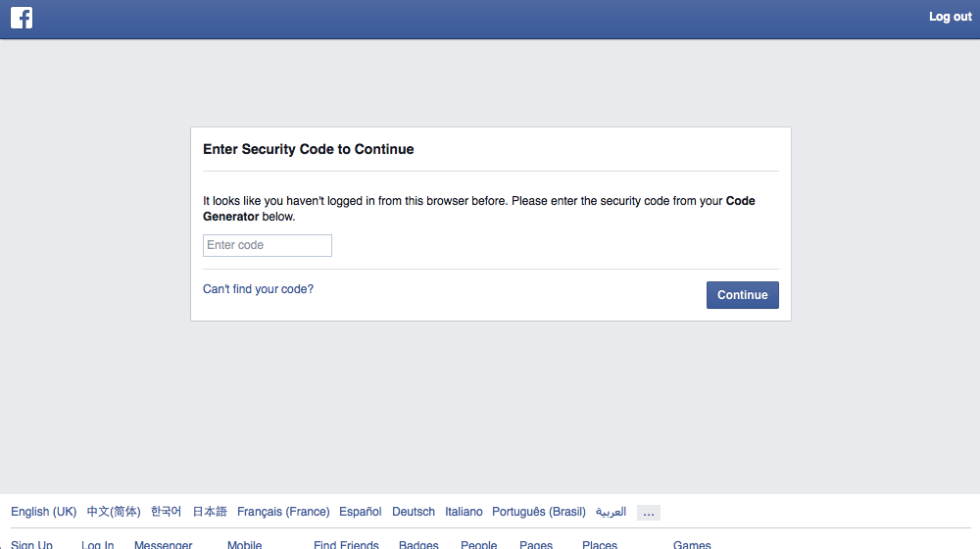Viewport: 980px width, 549px height.
Task: Open the "Can't find your code?" link
Action: (258, 289)
